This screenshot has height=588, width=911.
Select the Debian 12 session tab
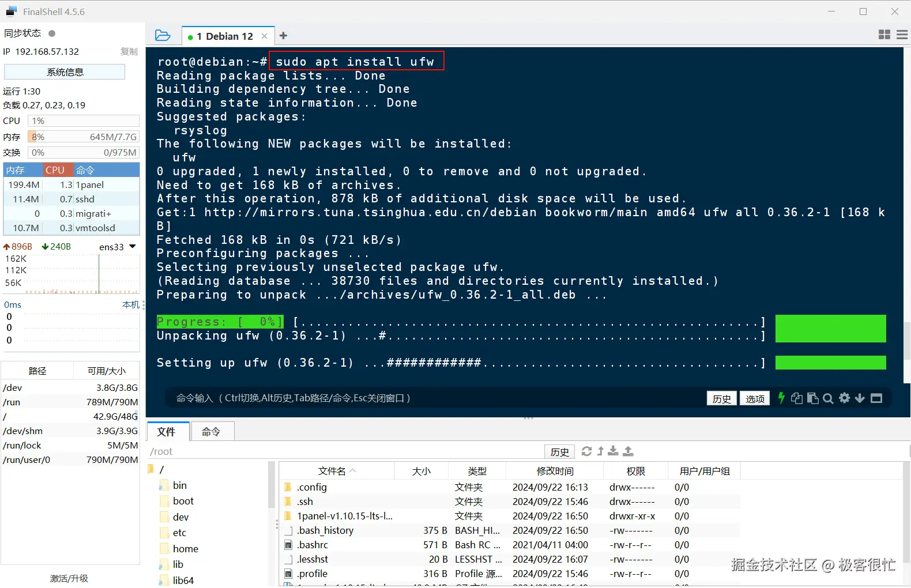point(228,36)
